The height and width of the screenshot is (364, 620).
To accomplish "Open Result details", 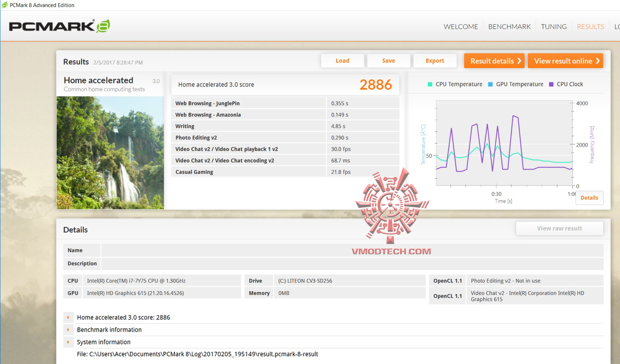I will tap(494, 61).
